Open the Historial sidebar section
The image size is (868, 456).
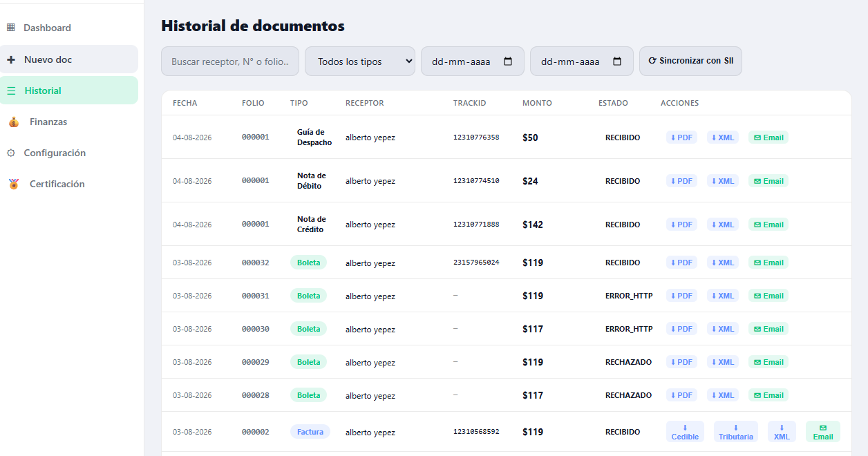pos(69,91)
